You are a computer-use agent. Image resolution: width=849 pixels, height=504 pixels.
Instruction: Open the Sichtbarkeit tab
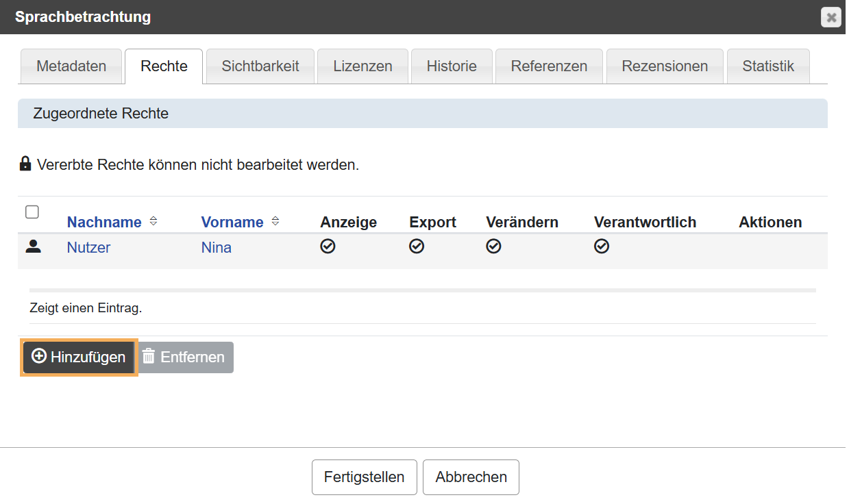260,66
